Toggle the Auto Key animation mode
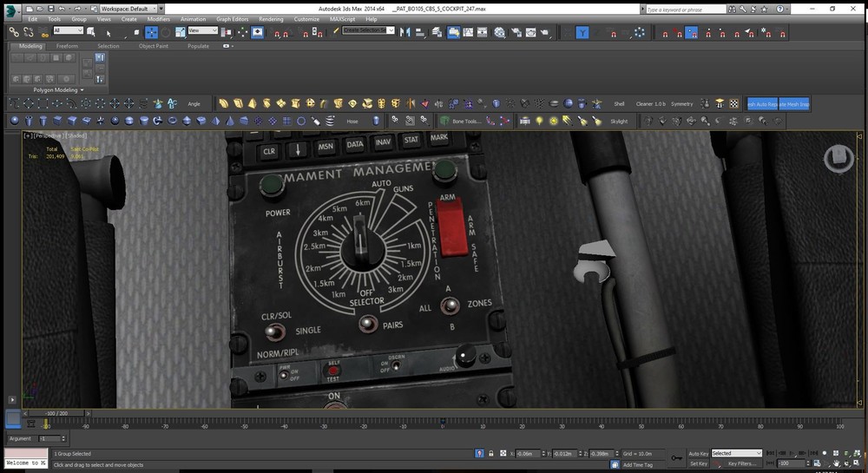 (x=698, y=453)
